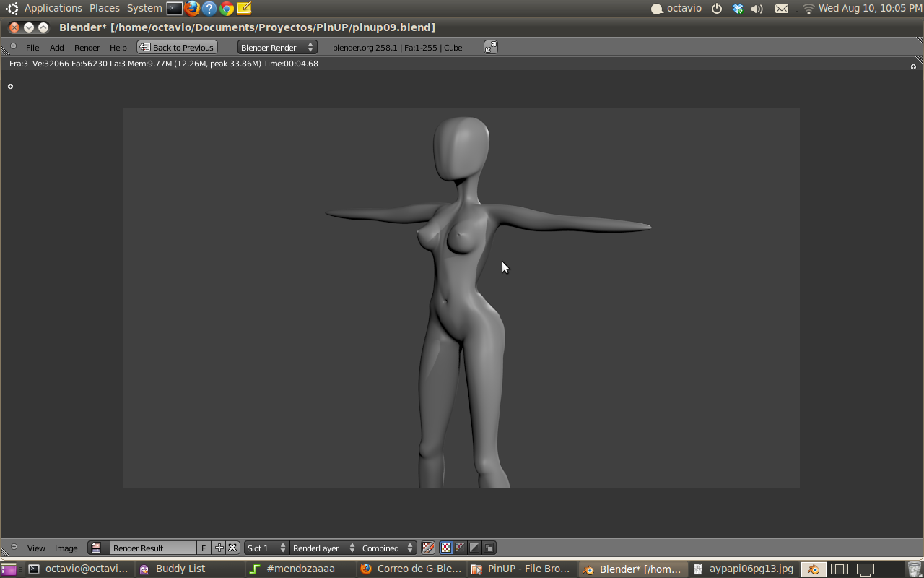924x578 pixels.
Task: Unlink the Render Result image with X
Action: [x=232, y=548]
